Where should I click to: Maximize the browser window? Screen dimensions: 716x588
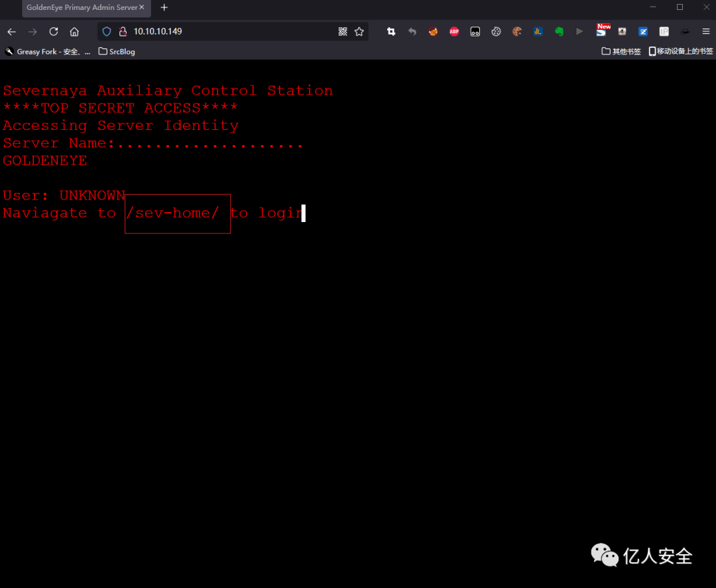[x=680, y=7]
